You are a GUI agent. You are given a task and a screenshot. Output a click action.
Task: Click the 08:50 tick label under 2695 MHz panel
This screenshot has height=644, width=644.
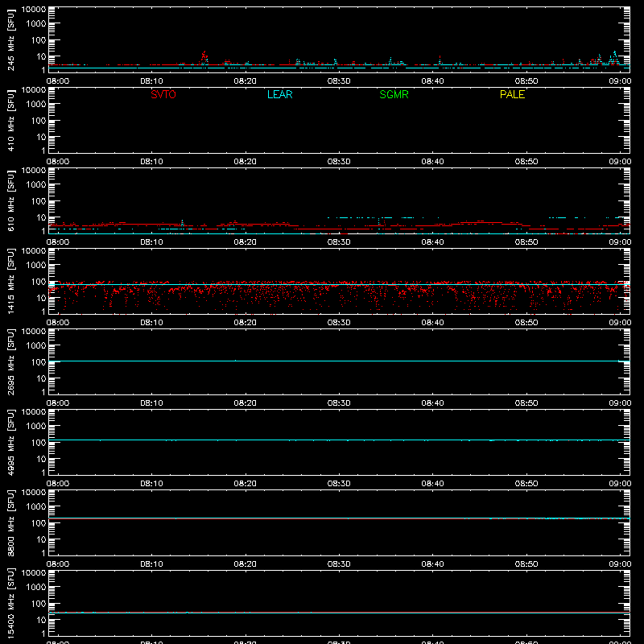coord(526,403)
